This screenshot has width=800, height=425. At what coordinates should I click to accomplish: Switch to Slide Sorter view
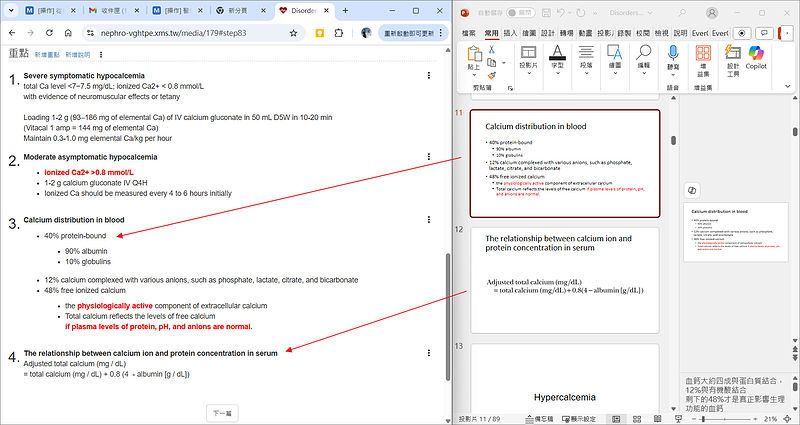(636, 418)
